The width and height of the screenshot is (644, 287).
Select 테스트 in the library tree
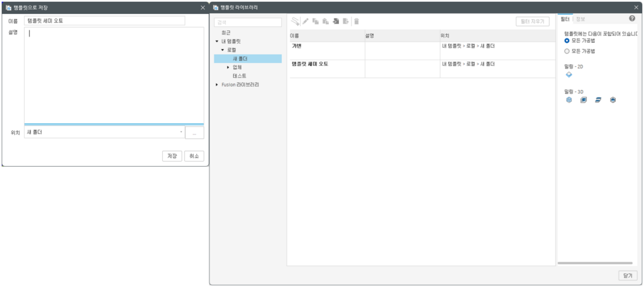point(240,76)
